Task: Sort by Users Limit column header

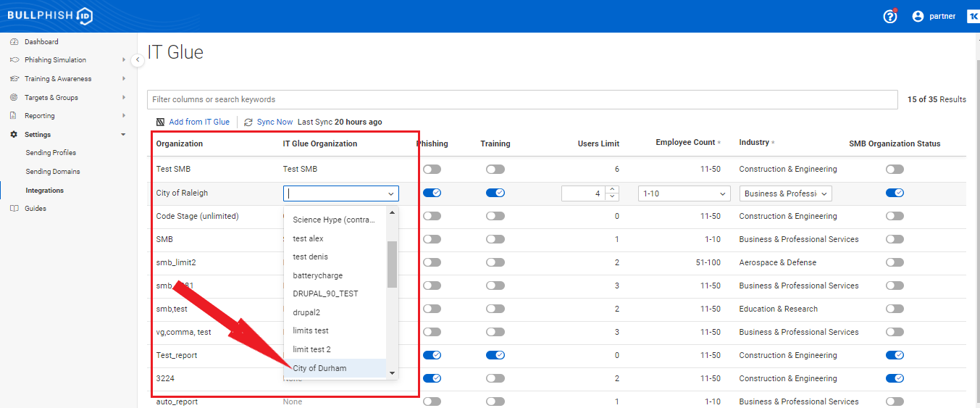Action: click(x=598, y=144)
